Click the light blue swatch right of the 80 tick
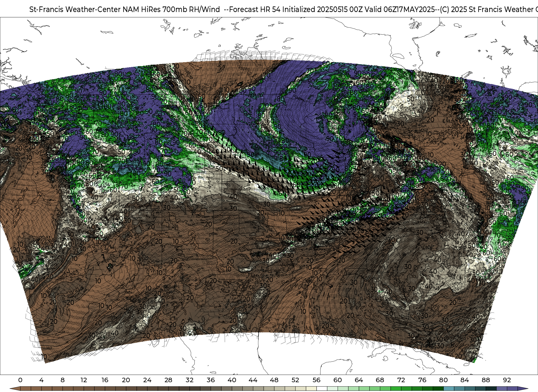Screen dimensions: 538x392 pos(449,389)
